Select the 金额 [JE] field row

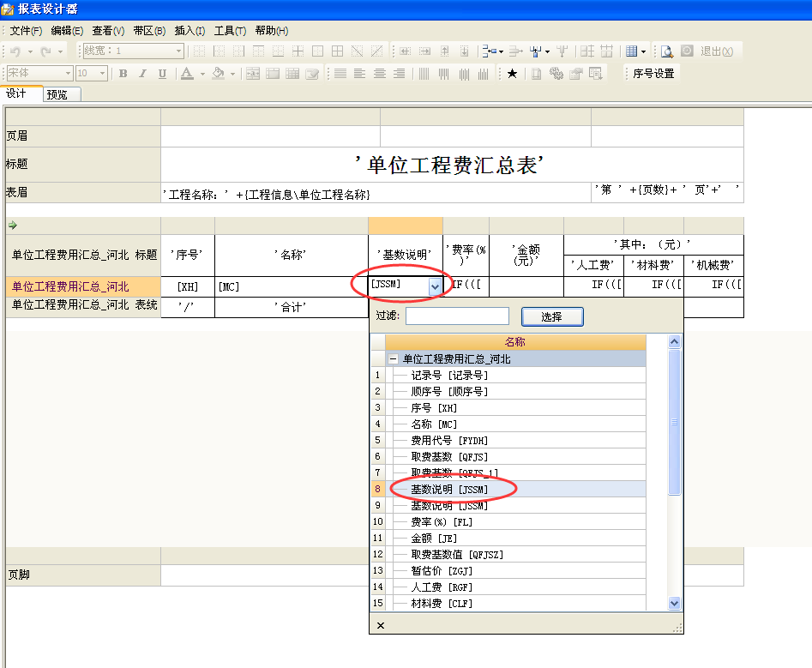point(516,539)
